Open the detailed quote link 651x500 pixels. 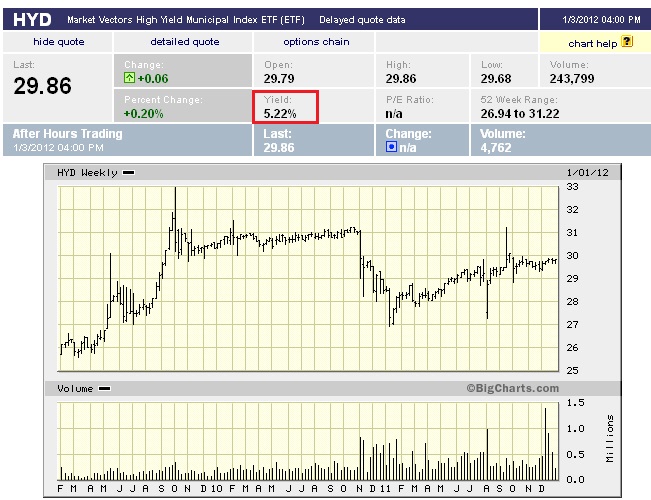[185, 42]
